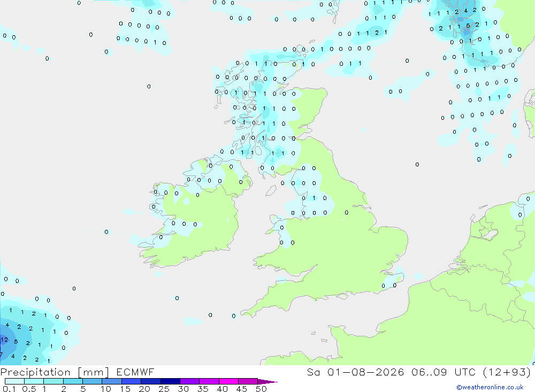The width and height of the screenshot is (535, 392).
Task: Click the "06..09 UTC" time text
Action: coord(444,372)
